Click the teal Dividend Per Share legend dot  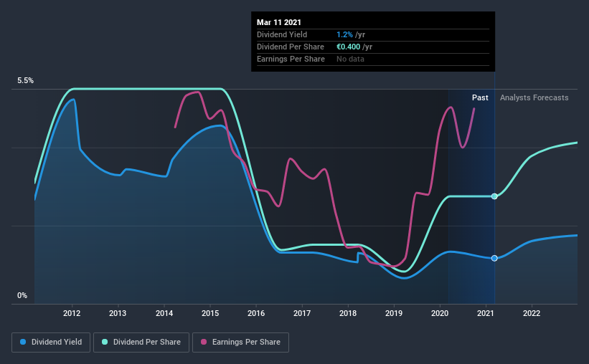coord(105,342)
